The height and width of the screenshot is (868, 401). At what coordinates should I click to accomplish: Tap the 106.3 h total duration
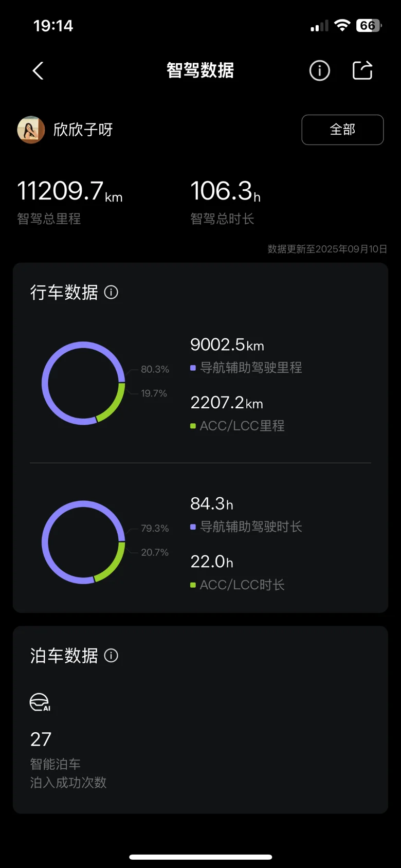tap(226, 191)
